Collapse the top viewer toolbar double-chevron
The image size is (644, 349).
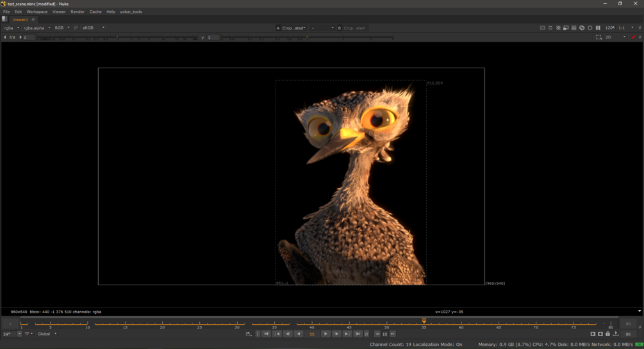(x=640, y=28)
